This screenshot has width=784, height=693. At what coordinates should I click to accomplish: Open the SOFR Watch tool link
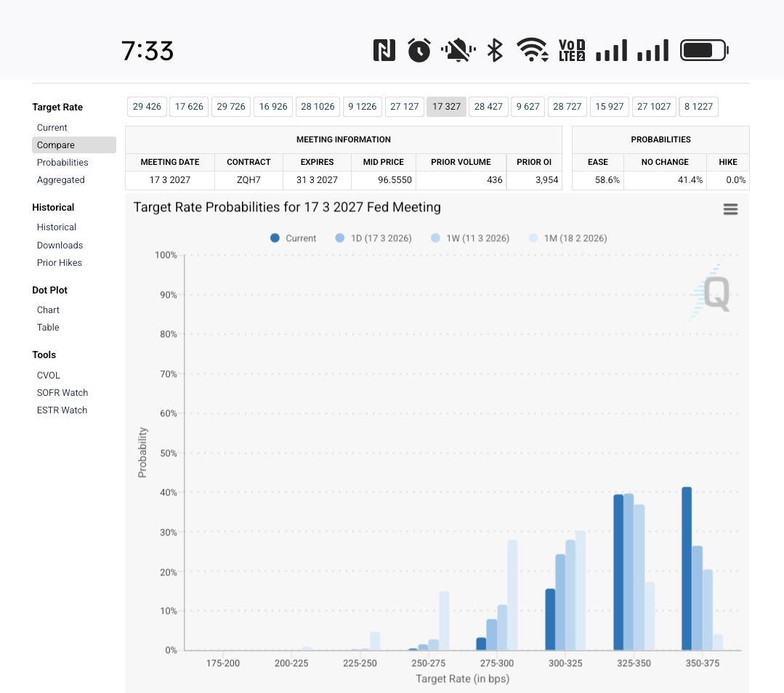click(62, 393)
